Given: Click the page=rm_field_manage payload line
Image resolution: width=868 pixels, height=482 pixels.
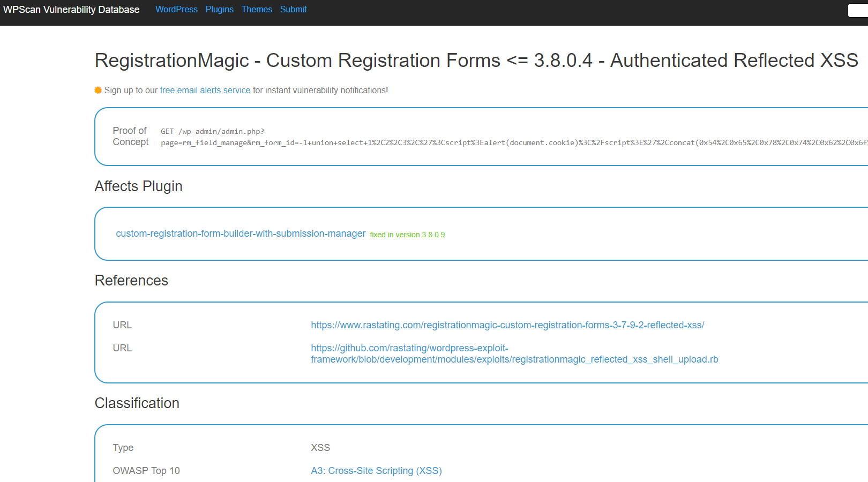Looking at the screenshot, I should [514, 142].
